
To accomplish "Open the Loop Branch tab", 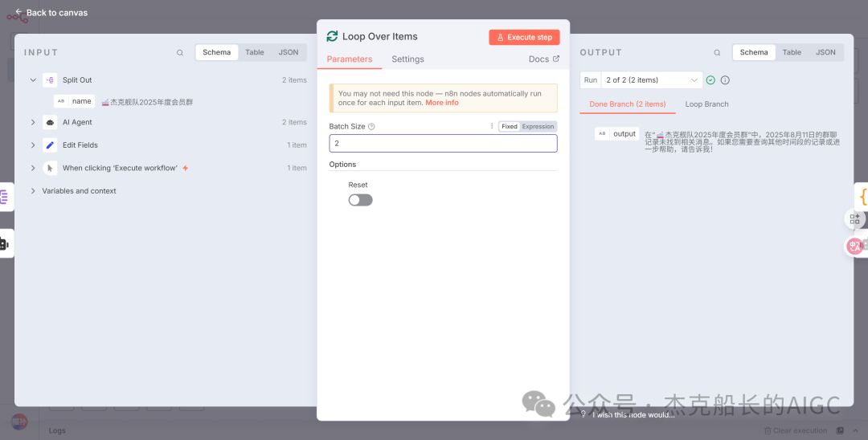I will tap(706, 104).
